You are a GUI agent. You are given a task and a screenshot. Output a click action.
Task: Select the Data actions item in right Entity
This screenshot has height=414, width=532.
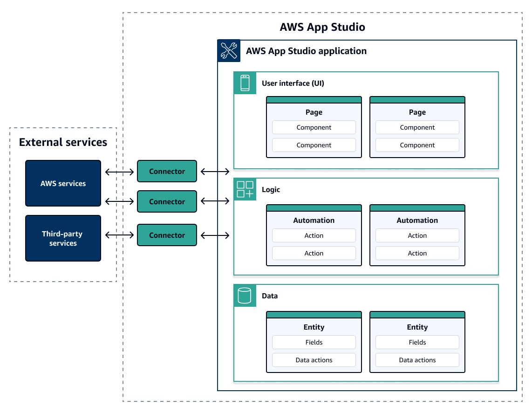pos(417,359)
